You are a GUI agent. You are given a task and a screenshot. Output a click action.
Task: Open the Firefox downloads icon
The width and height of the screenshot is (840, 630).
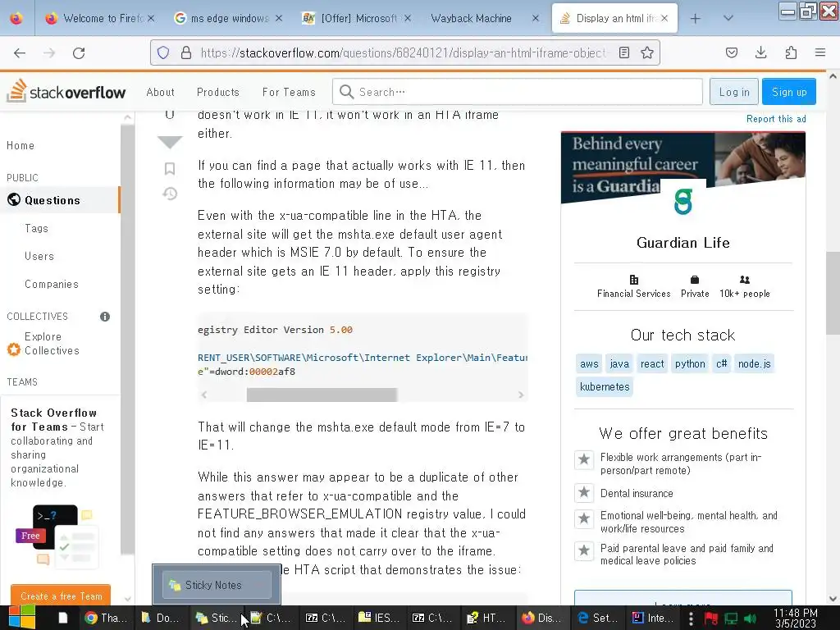[760, 52]
